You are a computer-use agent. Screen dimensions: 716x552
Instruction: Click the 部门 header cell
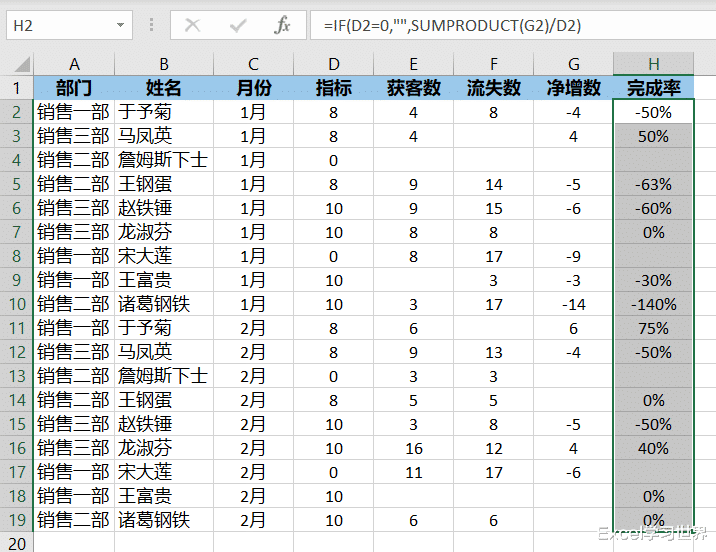pyautogui.click(x=74, y=88)
